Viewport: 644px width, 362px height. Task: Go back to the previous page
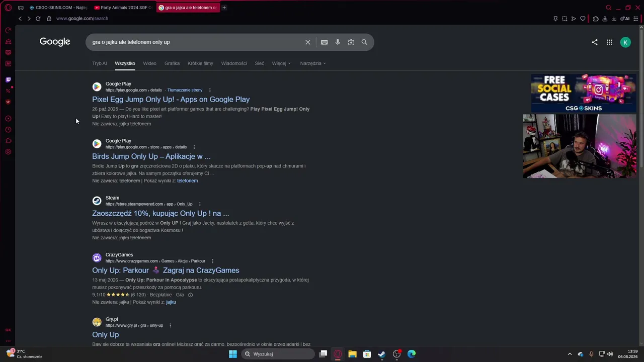[20, 19]
